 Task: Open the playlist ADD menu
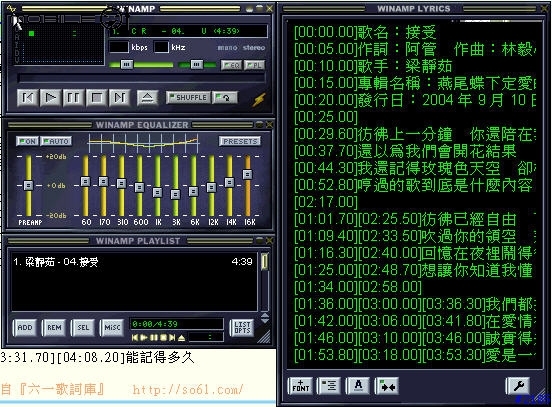(x=25, y=327)
